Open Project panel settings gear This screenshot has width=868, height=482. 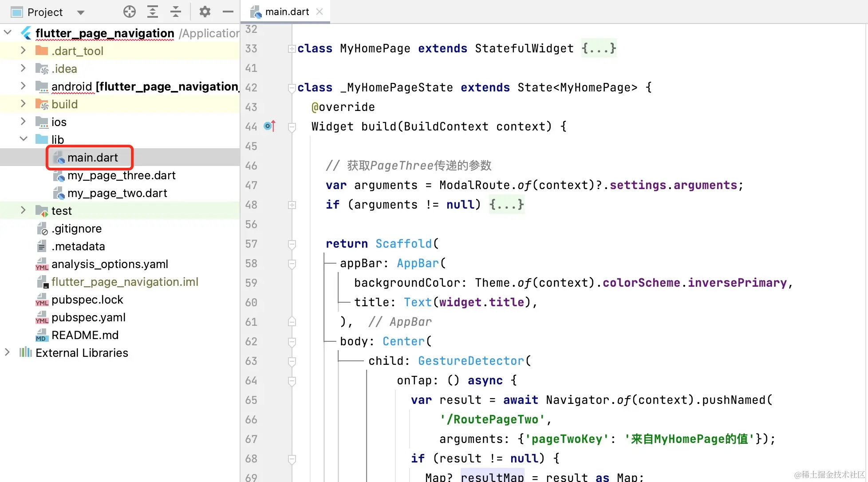click(x=205, y=12)
